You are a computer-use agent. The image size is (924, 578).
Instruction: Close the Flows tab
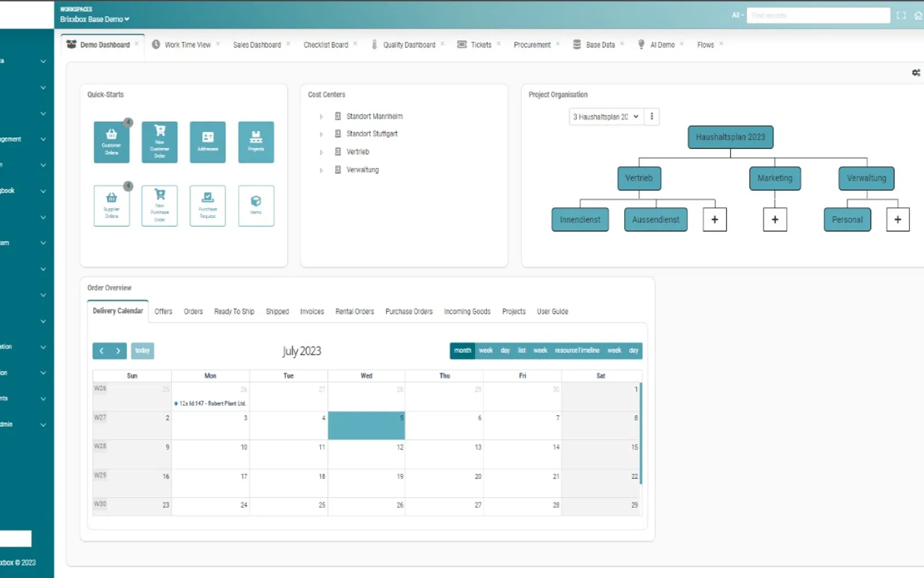[721, 44]
